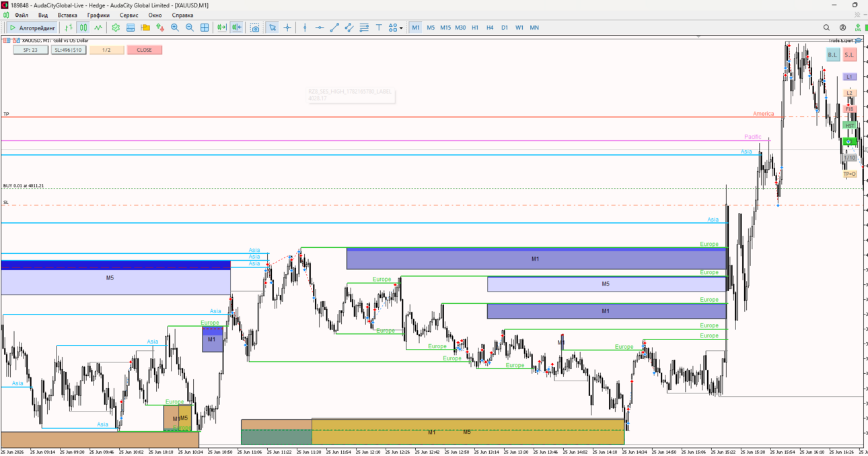Select the crosshair tool

click(x=287, y=28)
